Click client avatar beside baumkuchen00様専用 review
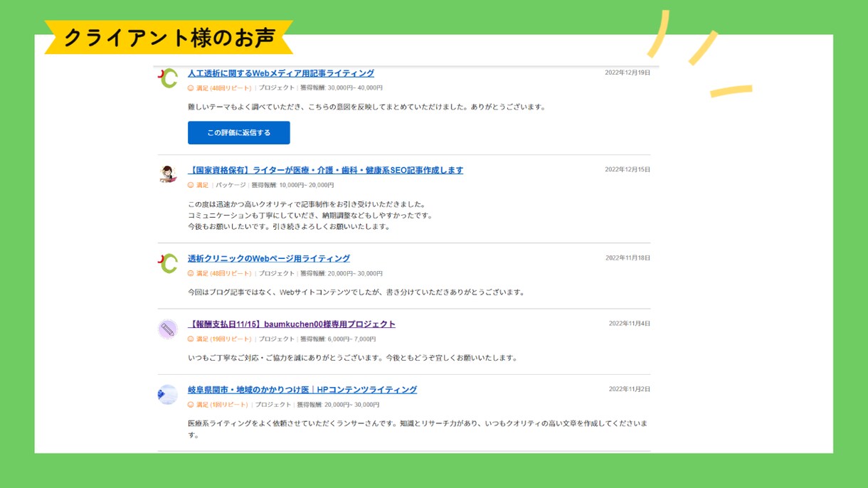The height and width of the screenshot is (488, 868). pos(168,329)
